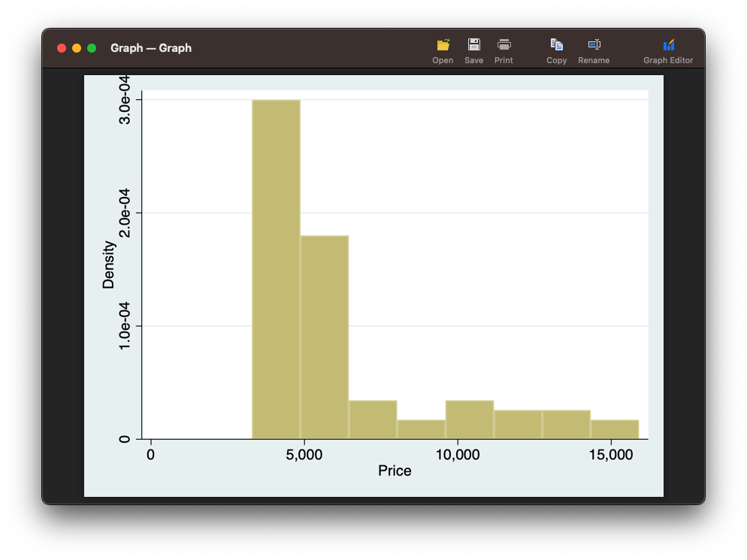This screenshot has height=560, width=747.
Task: Copy the graph to clipboard
Action: tap(556, 45)
